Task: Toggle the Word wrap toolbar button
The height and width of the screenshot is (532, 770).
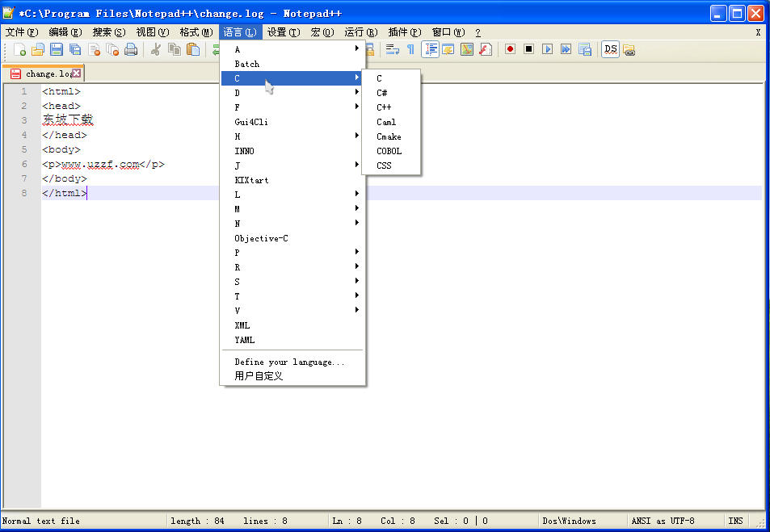Action: pos(393,49)
